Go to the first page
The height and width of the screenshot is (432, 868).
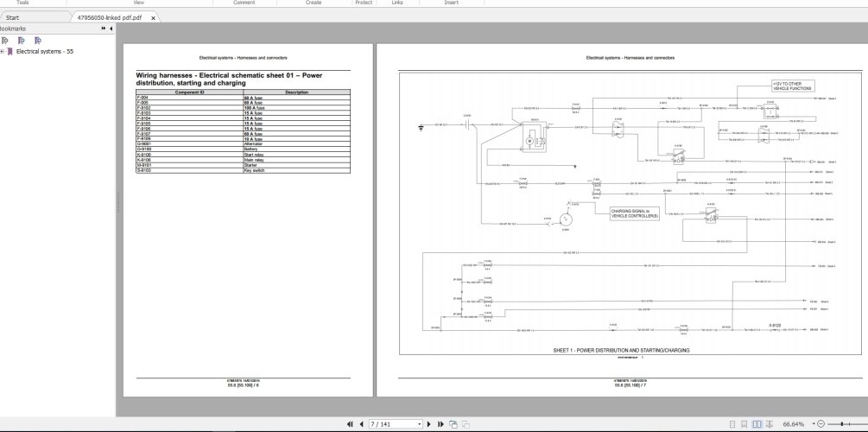350,424
